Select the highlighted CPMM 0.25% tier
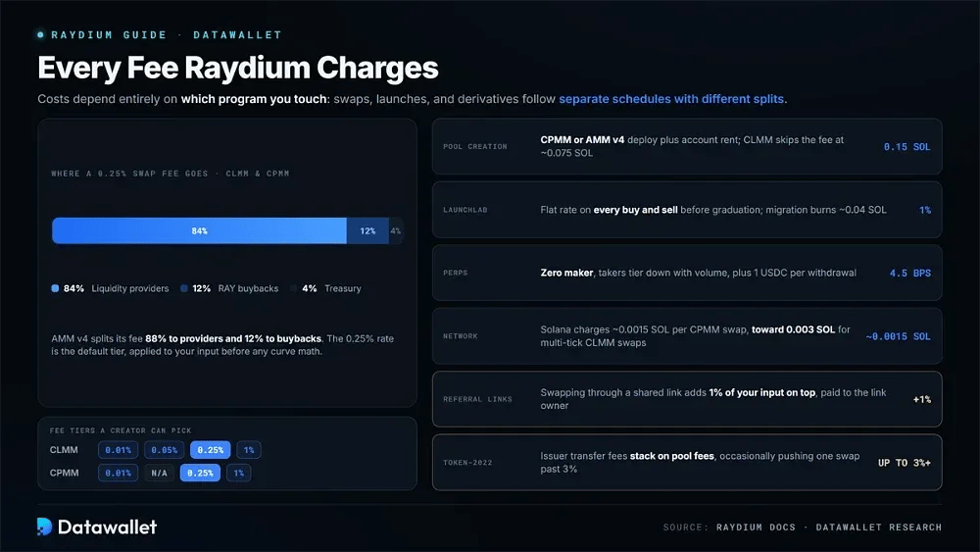The height and width of the screenshot is (552, 980). (x=200, y=473)
